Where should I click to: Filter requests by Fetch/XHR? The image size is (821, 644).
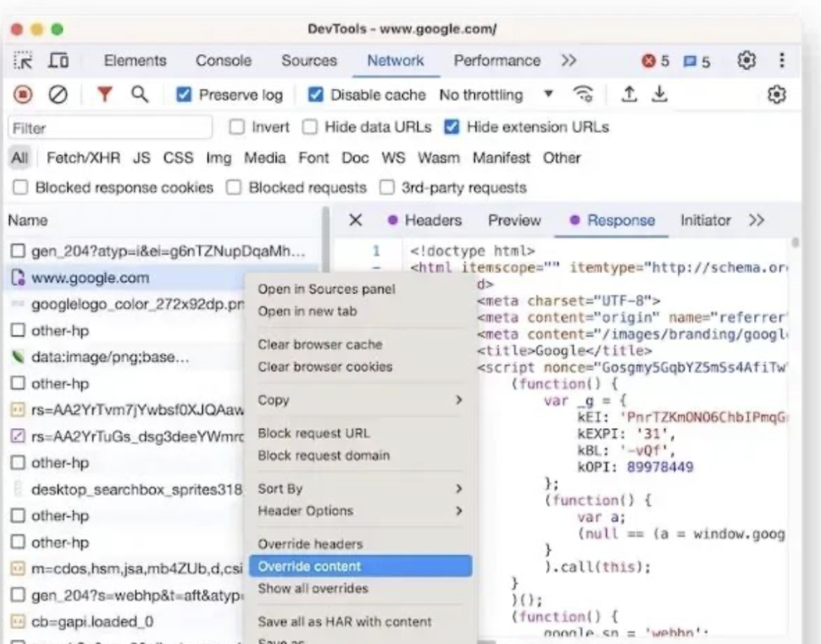point(84,157)
